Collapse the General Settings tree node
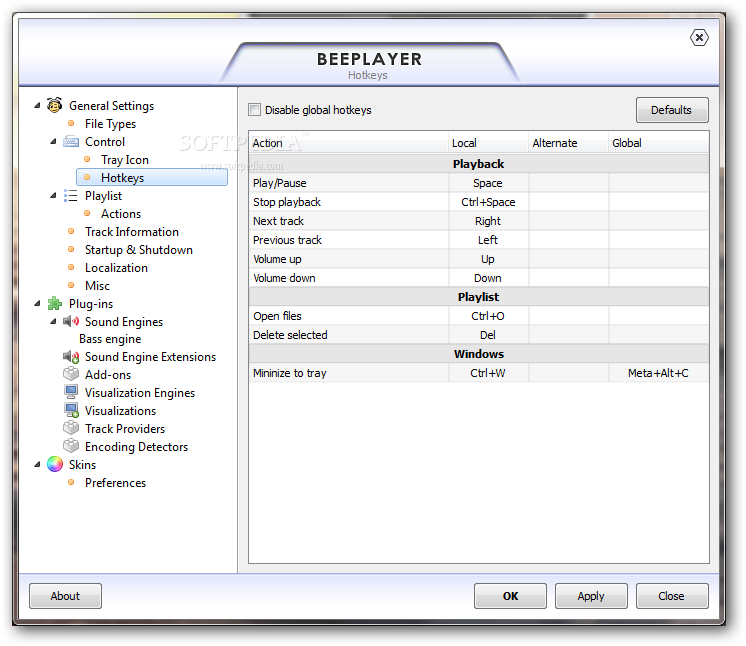Viewport: 746px width, 646px height. click(x=38, y=106)
